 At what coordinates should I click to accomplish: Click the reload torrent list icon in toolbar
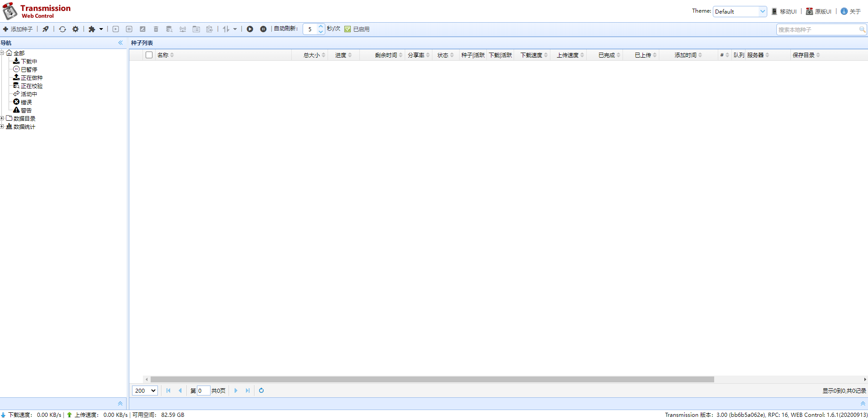pyautogui.click(x=63, y=29)
